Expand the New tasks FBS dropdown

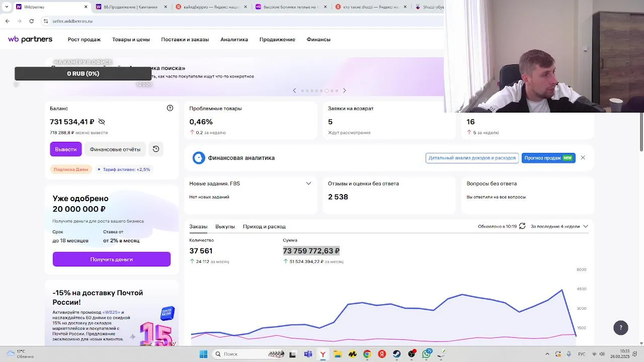pos(308,184)
